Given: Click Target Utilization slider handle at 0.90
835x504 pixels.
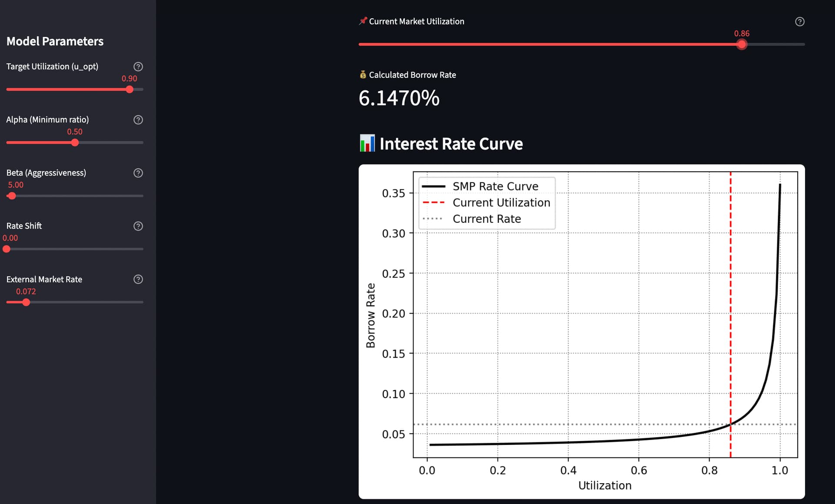Looking at the screenshot, I should [x=130, y=90].
